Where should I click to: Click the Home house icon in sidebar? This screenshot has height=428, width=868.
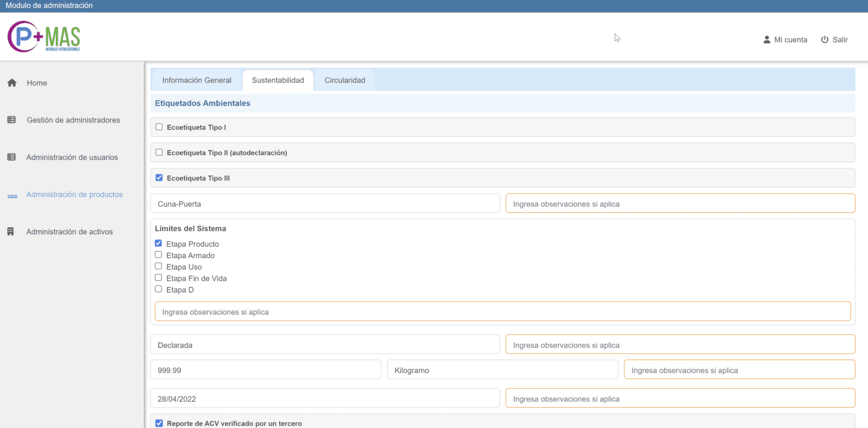pyautogui.click(x=11, y=83)
